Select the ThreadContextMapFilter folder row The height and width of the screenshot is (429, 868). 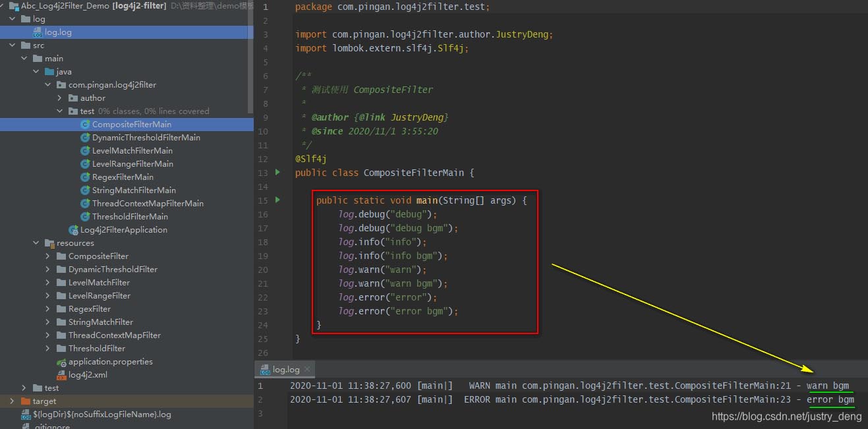(127, 335)
